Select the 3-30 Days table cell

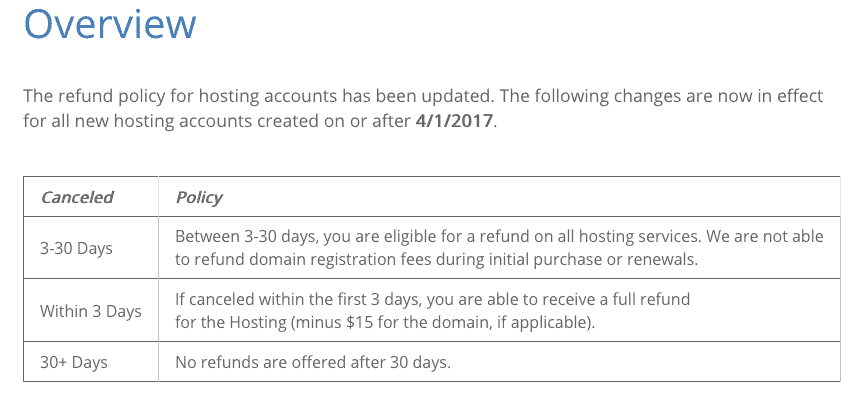(x=91, y=248)
